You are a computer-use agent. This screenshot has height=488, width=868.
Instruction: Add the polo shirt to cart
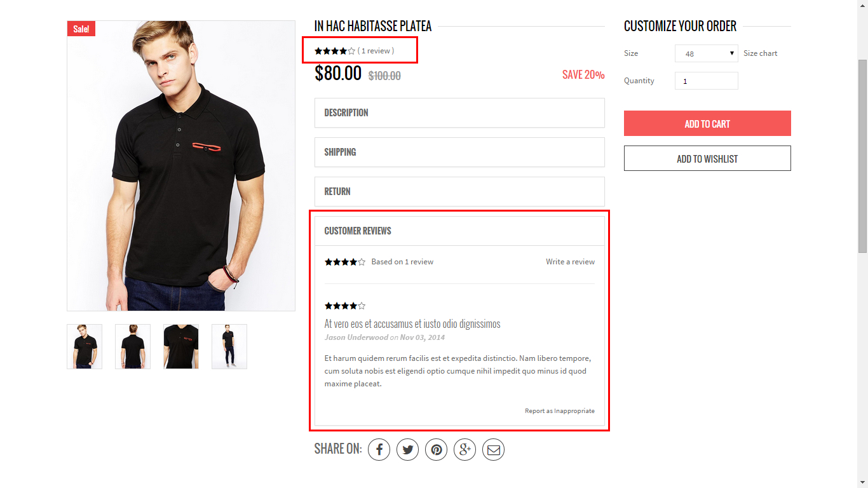point(707,123)
